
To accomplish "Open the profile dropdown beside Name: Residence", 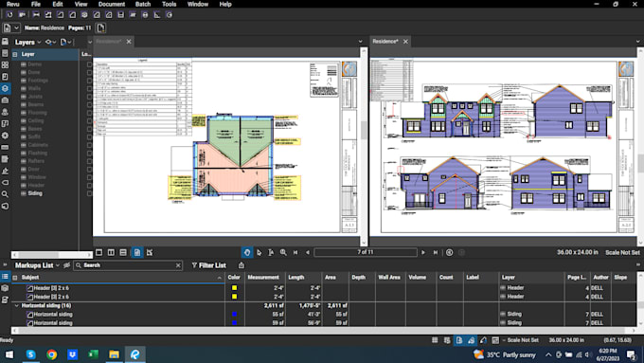I will pos(16,27).
